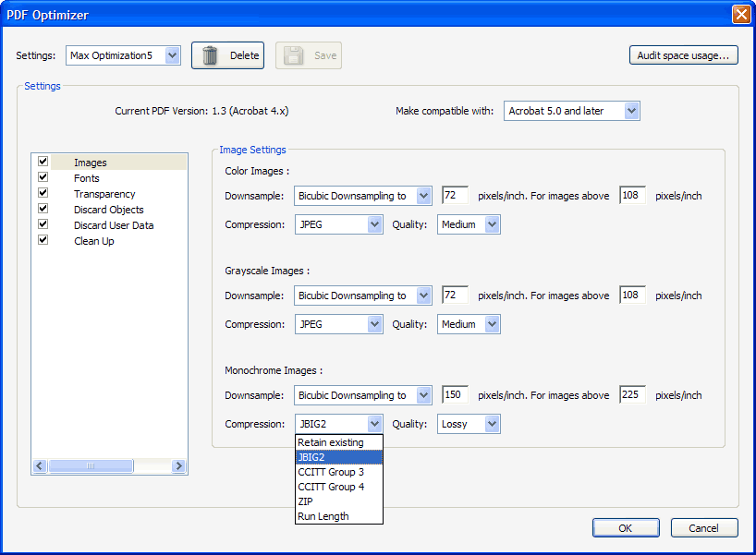756x555 pixels.
Task: Pick Run Length in compression list
Action: click(x=323, y=516)
